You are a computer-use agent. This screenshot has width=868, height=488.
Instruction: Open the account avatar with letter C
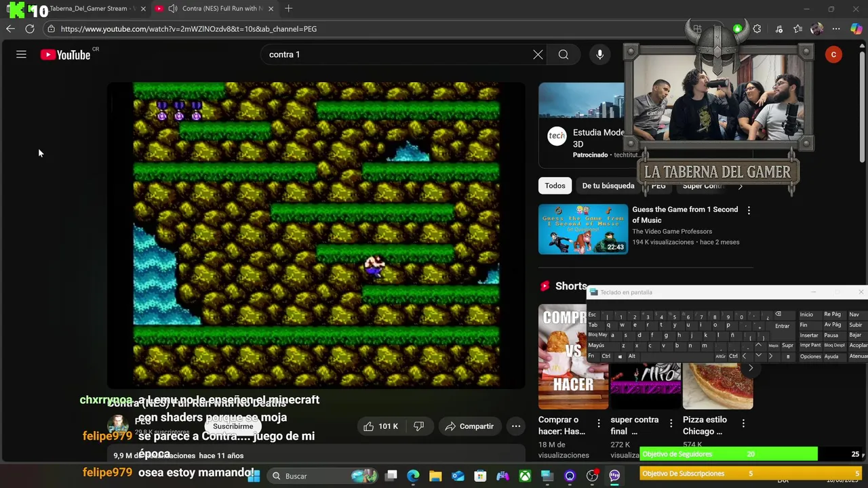pos(833,54)
